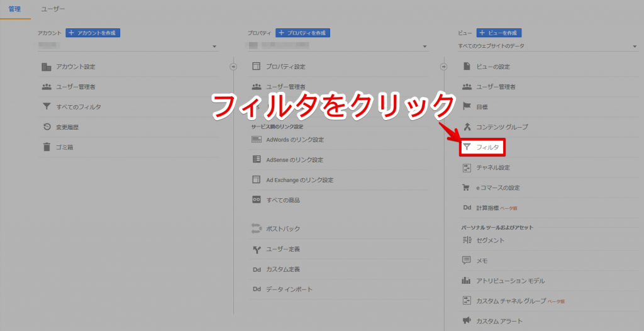Click the trash can icon
This screenshot has height=331, width=644.
[47, 147]
